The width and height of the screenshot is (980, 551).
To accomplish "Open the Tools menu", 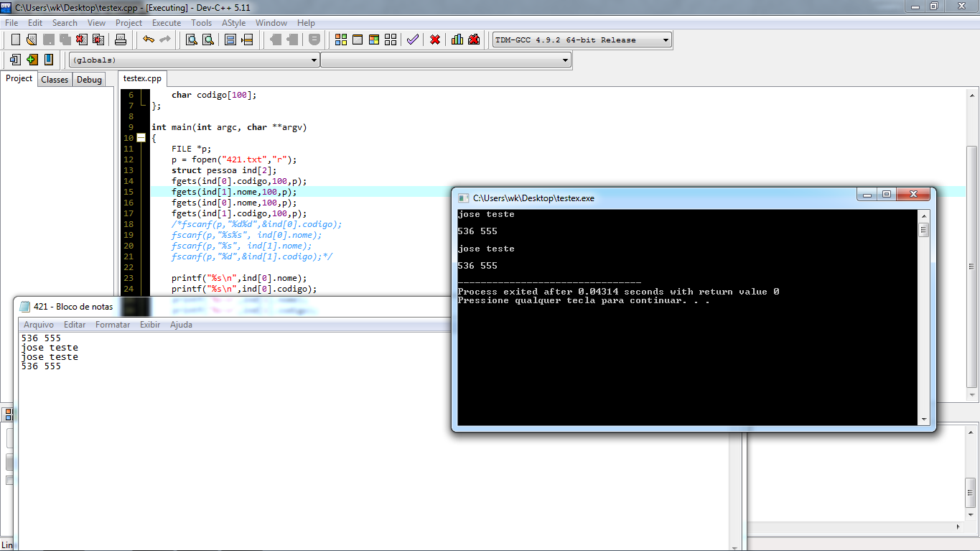I will pos(202,23).
